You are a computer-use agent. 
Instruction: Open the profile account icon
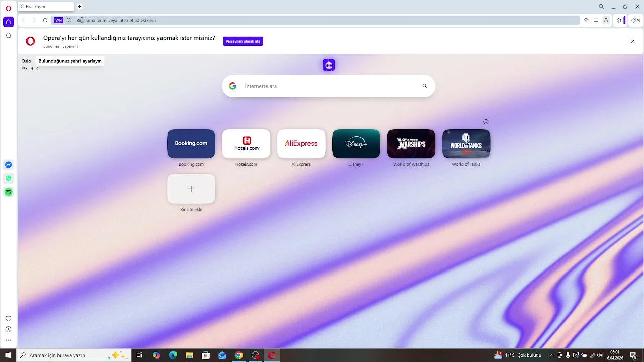click(606, 20)
